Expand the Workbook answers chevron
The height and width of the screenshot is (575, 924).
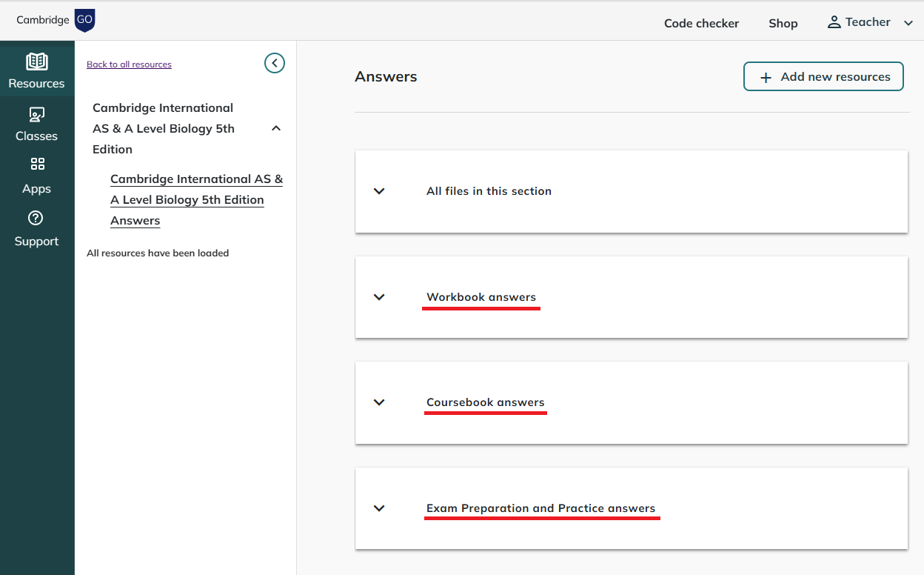click(379, 297)
